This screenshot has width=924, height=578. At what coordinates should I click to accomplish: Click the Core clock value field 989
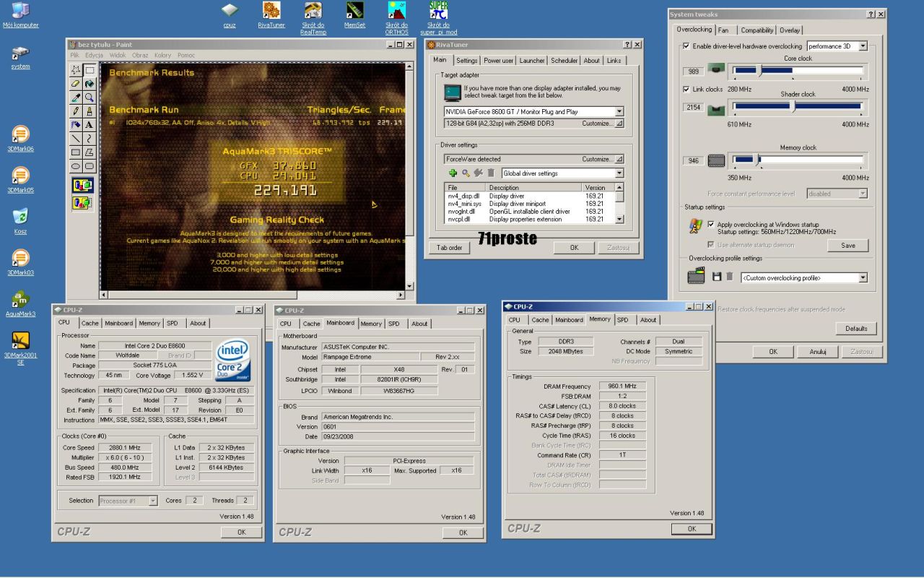[693, 72]
